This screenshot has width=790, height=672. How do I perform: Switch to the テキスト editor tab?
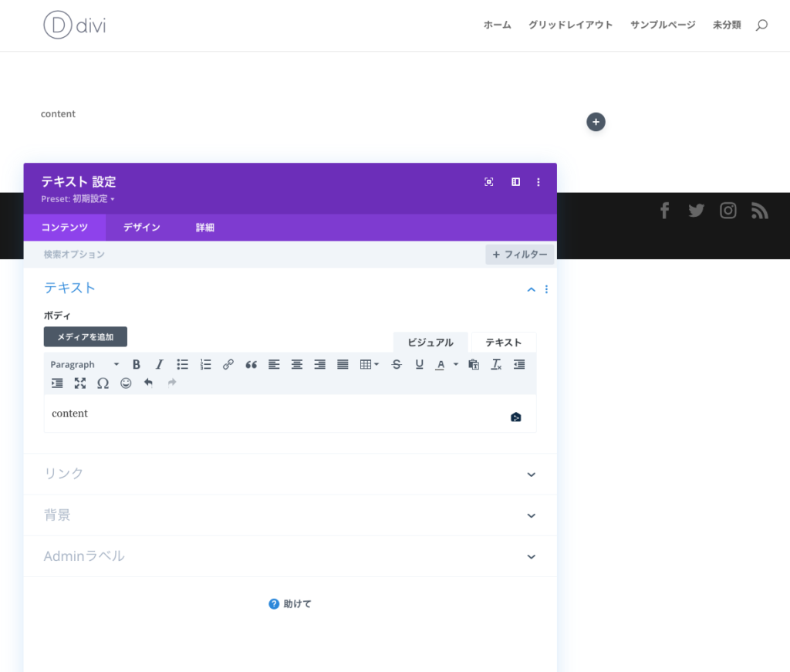[x=503, y=343]
